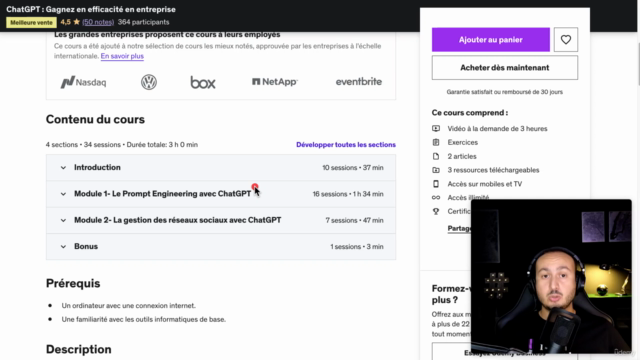The width and height of the screenshot is (640, 360).
Task: Click mobile icon beside 'Accès sur mobiles et TV'
Action: pos(436,184)
